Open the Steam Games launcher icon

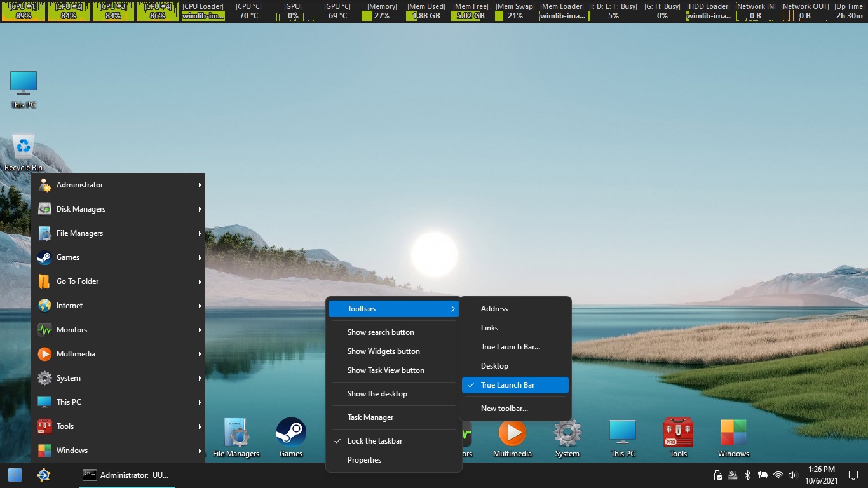click(291, 434)
